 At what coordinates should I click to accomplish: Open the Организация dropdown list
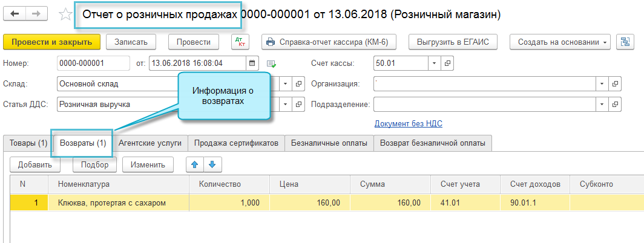coord(602,84)
